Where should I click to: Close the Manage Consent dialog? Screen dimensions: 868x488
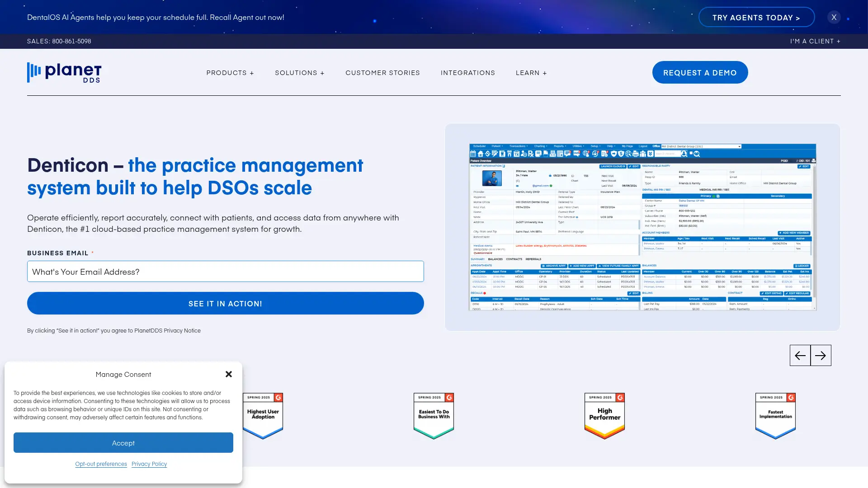pos(229,374)
